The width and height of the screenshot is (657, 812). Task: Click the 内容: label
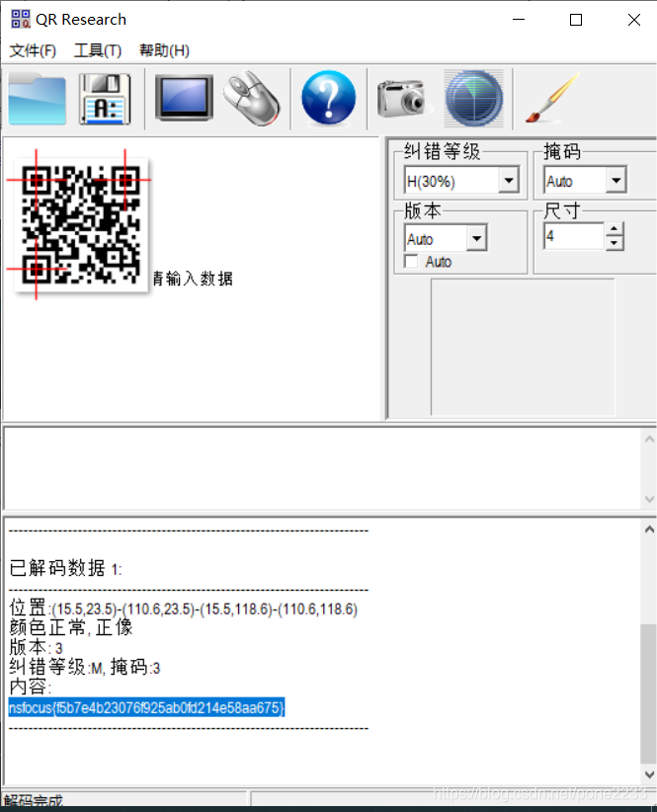pyautogui.click(x=31, y=688)
